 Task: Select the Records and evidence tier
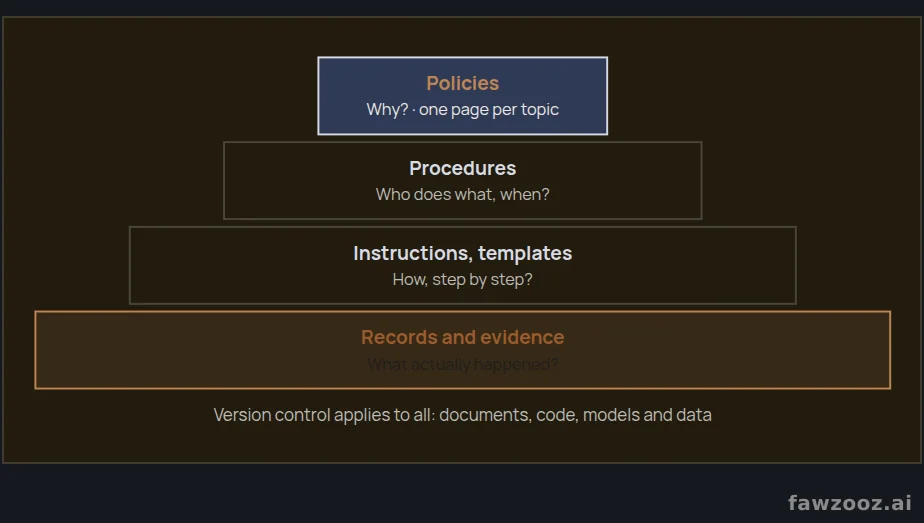click(x=463, y=350)
